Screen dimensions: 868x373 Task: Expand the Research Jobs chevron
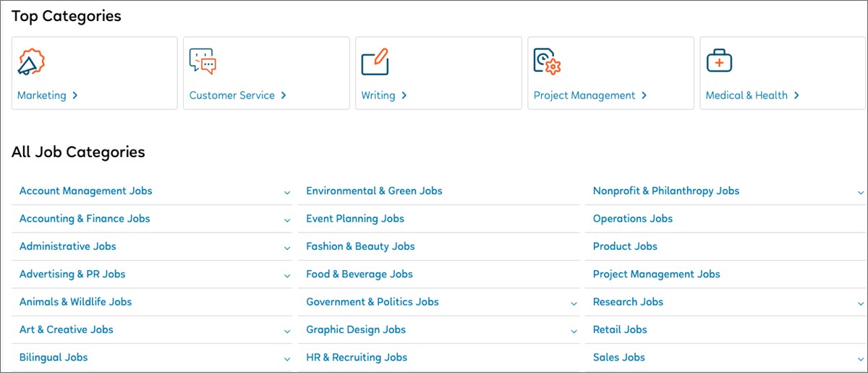(x=861, y=303)
